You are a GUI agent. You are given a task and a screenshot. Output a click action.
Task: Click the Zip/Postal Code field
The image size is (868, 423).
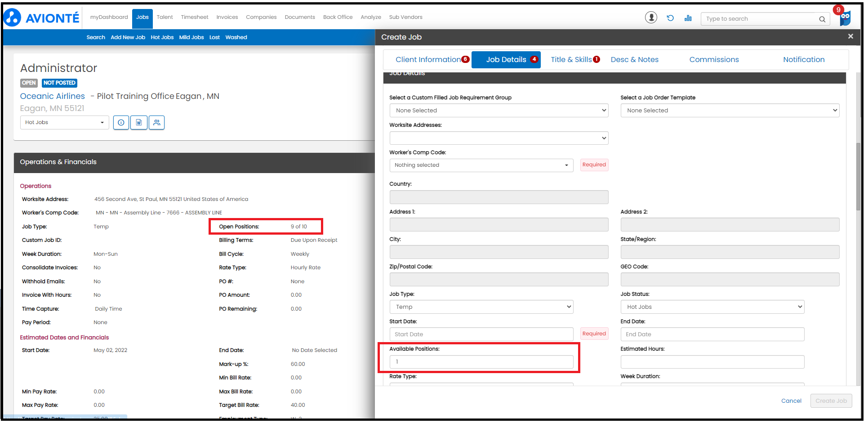coord(499,280)
